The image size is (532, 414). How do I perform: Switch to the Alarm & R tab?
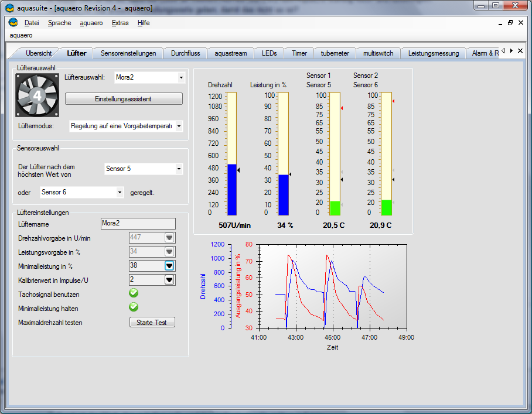pos(485,53)
